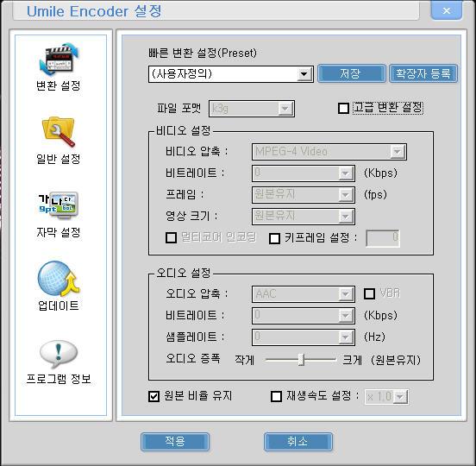Image resolution: width=476 pixels, height=466 pixels.
Task: Open the 변환 설정 clapperboard icon
Action: coord(59,60)
